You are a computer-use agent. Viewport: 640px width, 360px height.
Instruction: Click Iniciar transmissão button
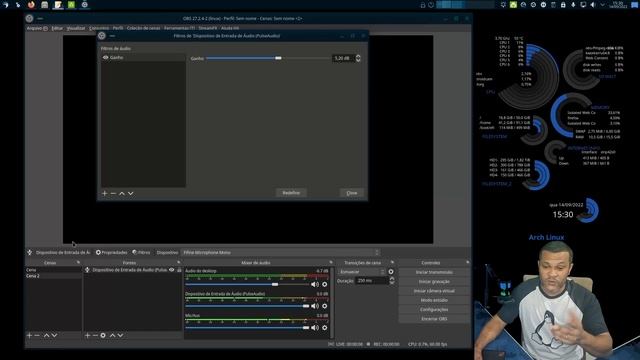point(434,272)
